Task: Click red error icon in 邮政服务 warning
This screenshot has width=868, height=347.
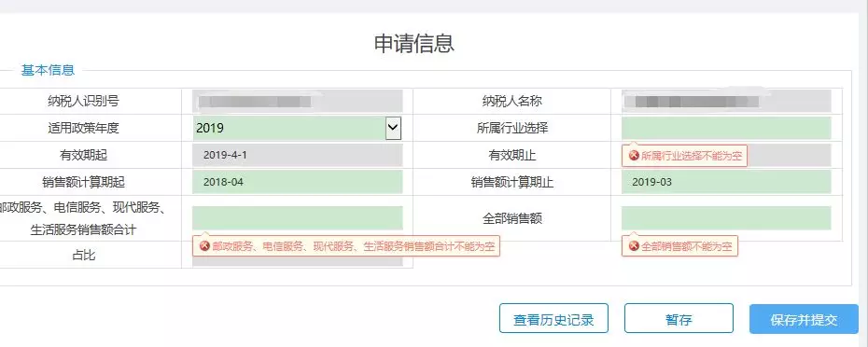Action: (x=204, y=246)
